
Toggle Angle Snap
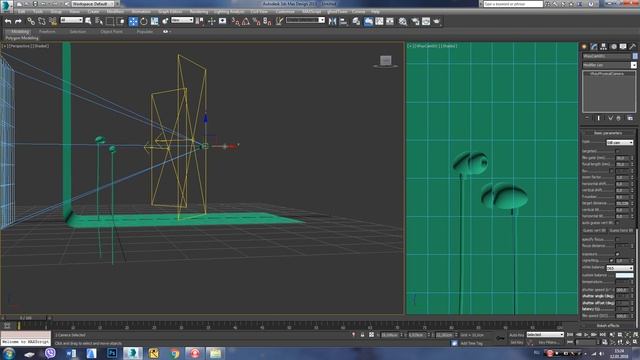(x=246, y=21)
